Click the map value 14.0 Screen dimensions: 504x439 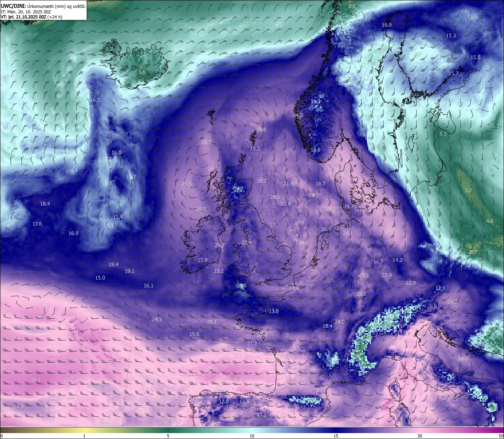coord(397,260)
